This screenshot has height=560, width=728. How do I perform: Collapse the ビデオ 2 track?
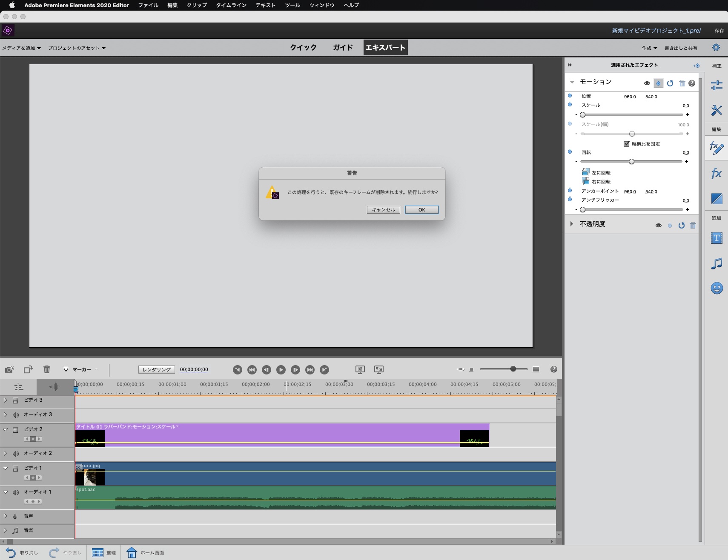5,429
